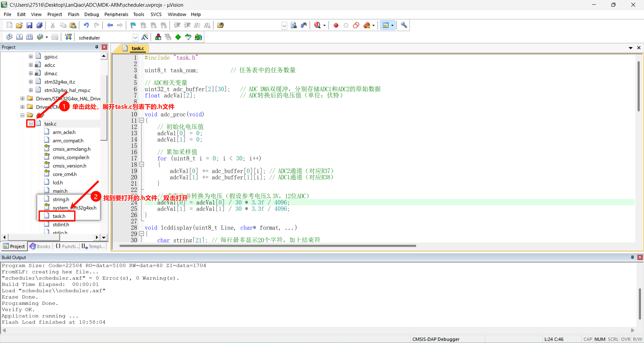Open the find text combo box dropdown
The image size is (644, 343).
click(284, 26)
